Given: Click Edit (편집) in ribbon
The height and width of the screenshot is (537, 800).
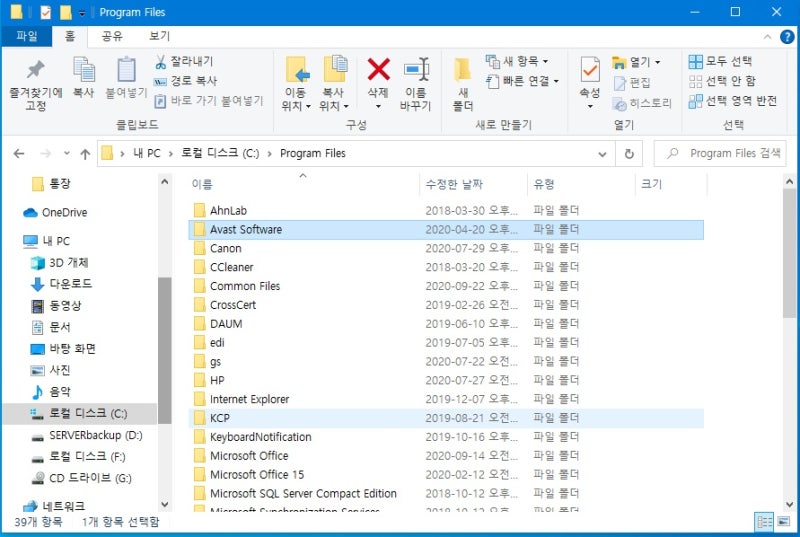Looking at the screenshot, I should coord(632,83).
